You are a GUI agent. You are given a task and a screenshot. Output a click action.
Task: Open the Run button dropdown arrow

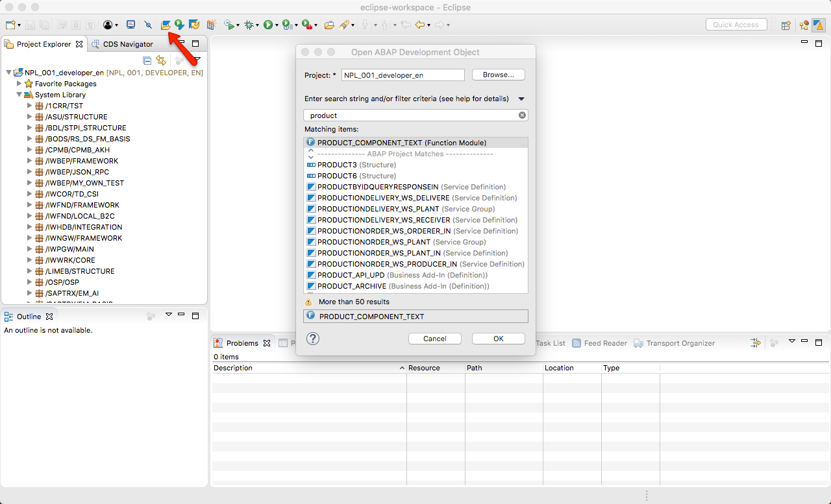click(x=277, y=25)
